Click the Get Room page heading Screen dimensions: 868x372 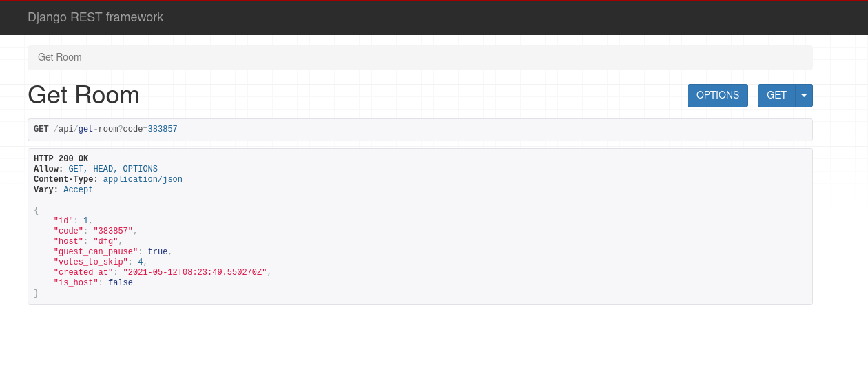click(x=83, y=95)
